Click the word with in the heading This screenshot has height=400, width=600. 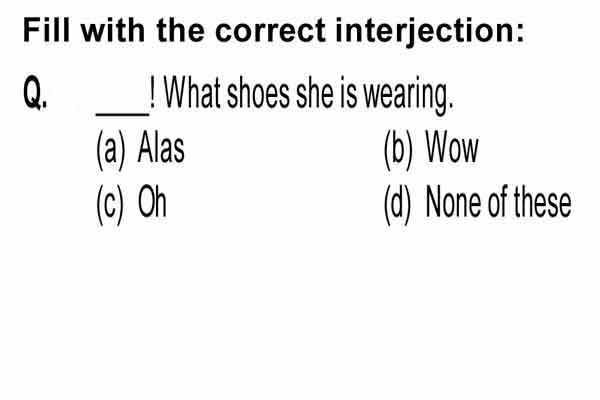click(113, 30)
